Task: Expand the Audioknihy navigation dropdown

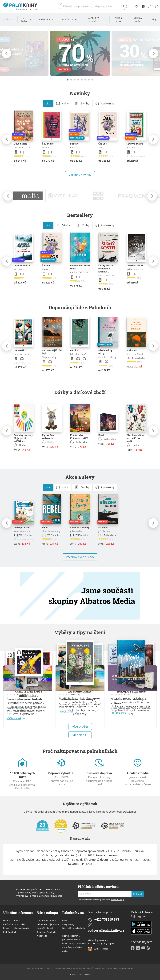Action: [x=46, y=19]
